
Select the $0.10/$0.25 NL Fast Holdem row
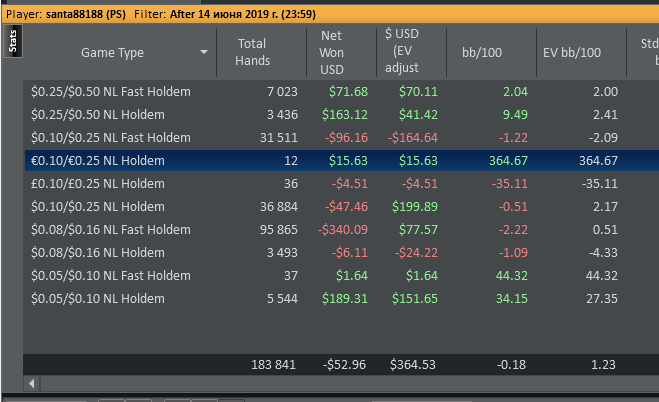[341, 138]
